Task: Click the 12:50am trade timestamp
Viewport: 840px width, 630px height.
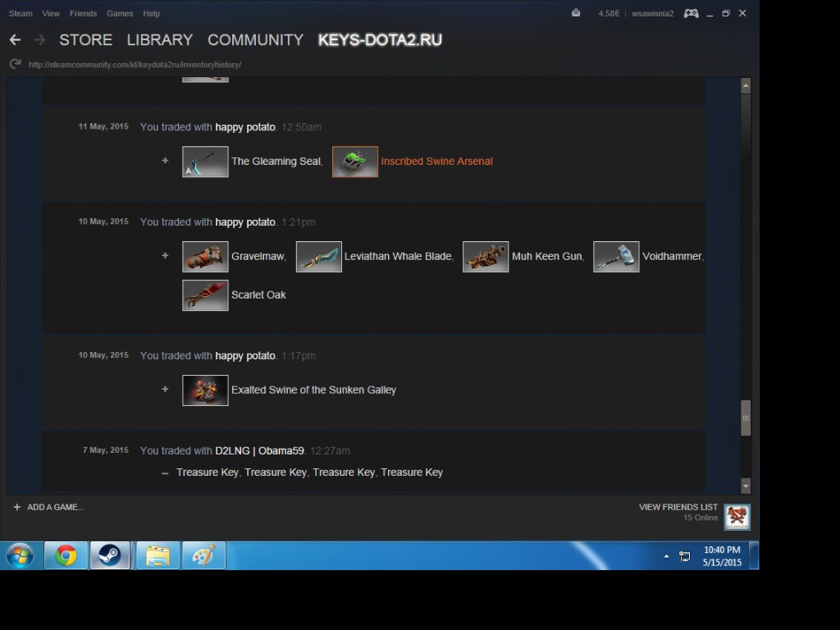Action: pyautogui.click(x=302, y=127)
